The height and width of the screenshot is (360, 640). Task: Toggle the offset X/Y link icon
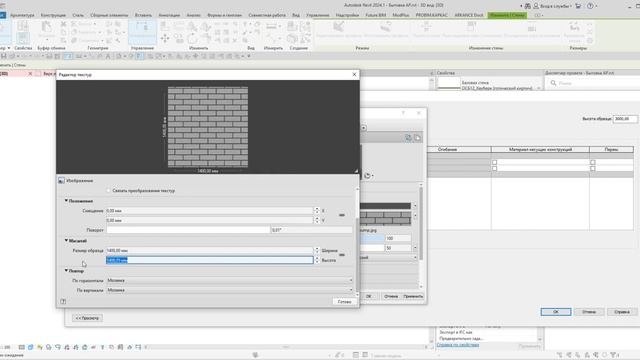coord(342,215)
